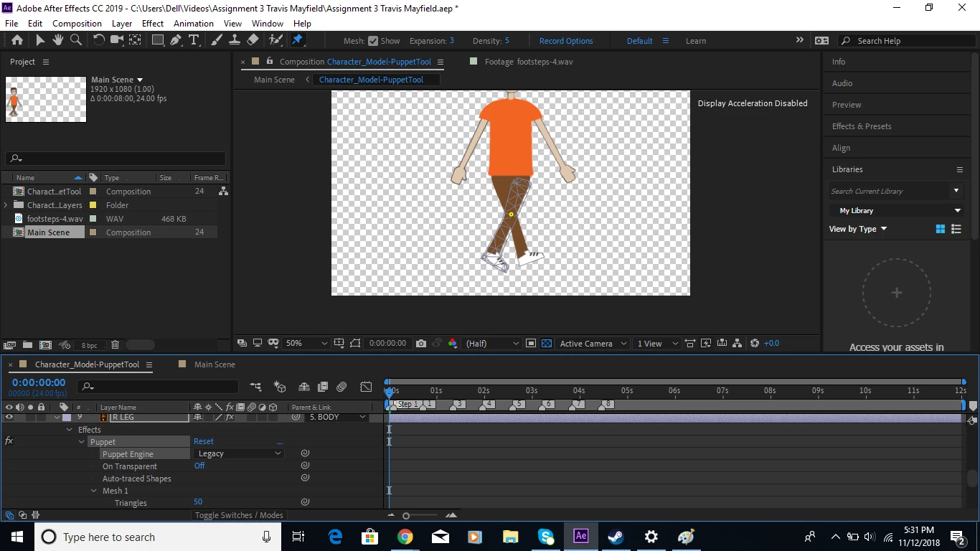Open the Footage footsteps-4.wav tab

click(x=529, y=62)
